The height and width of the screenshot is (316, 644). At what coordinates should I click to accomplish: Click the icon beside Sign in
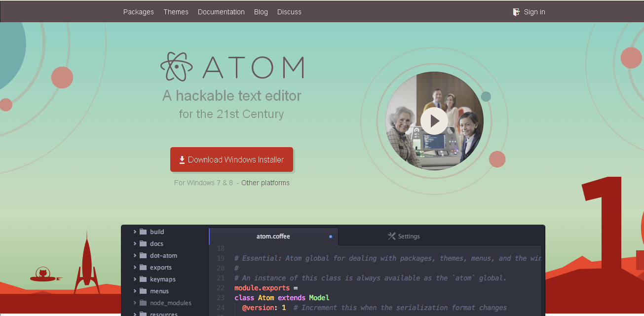[516, 12]
